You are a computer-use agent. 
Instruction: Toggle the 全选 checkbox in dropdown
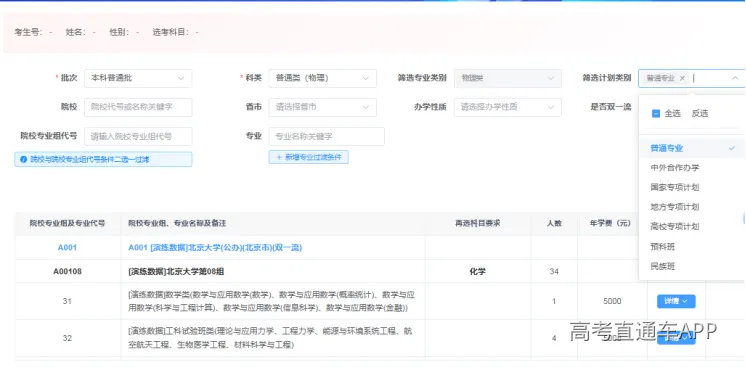[x=656, y=114]
